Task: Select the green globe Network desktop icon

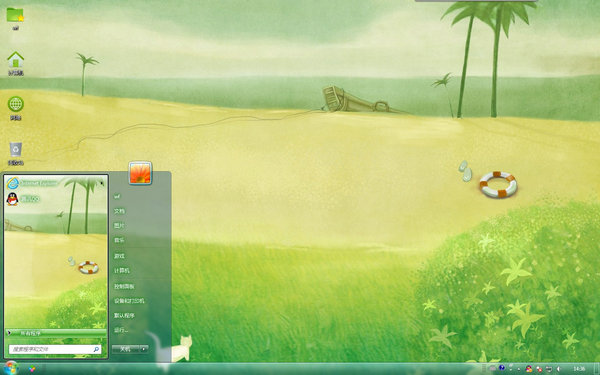Action: coord(15,108)
